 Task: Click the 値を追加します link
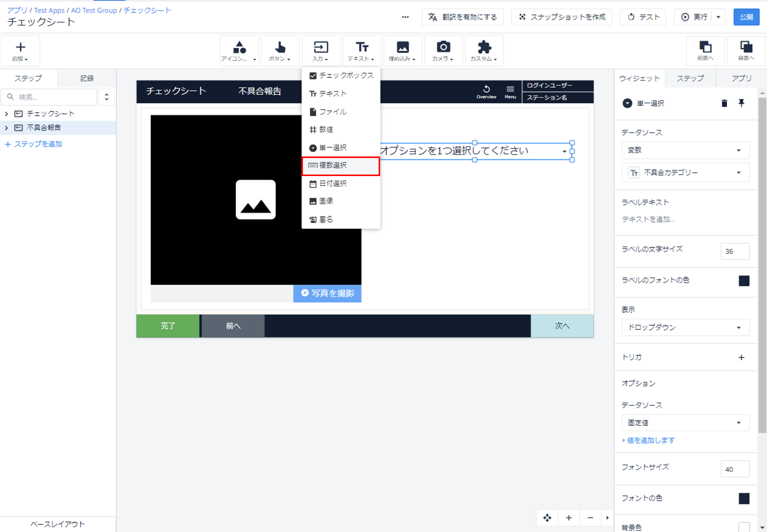coord(648,440)
